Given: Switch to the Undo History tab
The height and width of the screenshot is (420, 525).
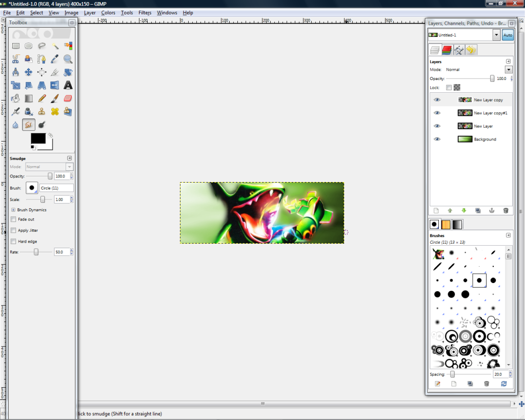Looking at the screenshot, I should coord(471,50).
